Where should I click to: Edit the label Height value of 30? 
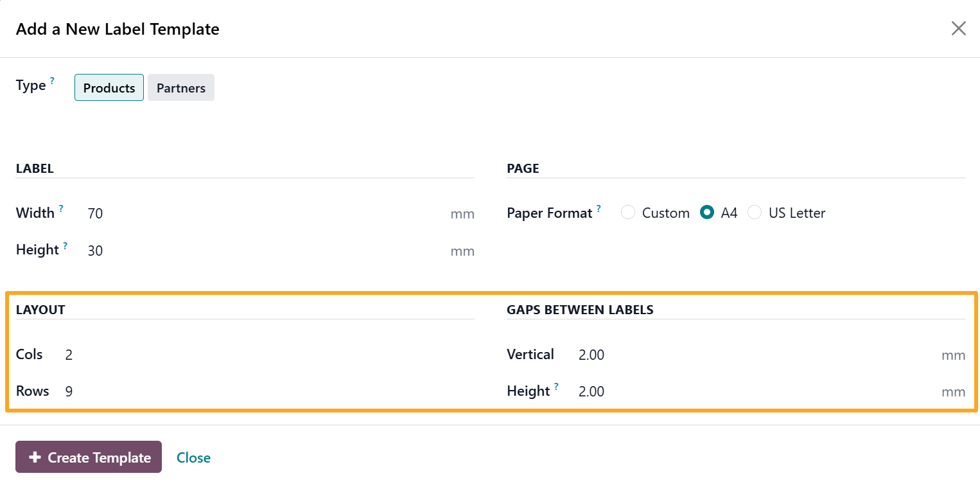pyautogui.click(x=263, y=251)
